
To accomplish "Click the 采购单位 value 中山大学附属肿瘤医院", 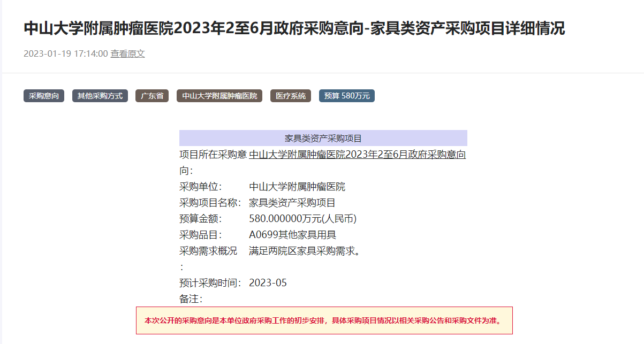I will 298,187.
